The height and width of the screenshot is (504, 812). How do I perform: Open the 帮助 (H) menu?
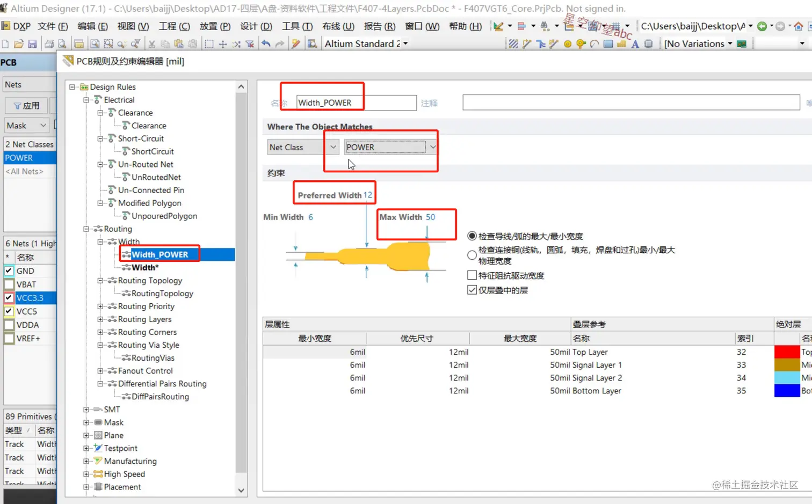(x=465, y=26)
